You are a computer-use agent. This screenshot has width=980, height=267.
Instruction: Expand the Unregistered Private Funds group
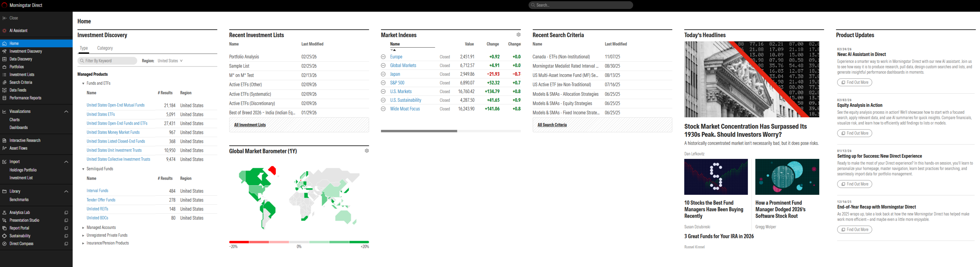83,236
